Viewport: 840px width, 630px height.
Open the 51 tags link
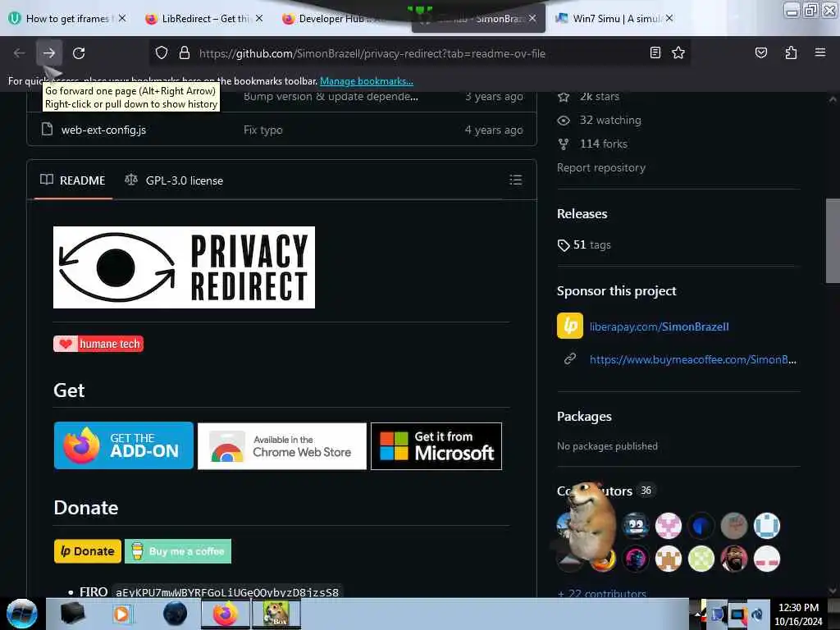[x=584, y=244]
